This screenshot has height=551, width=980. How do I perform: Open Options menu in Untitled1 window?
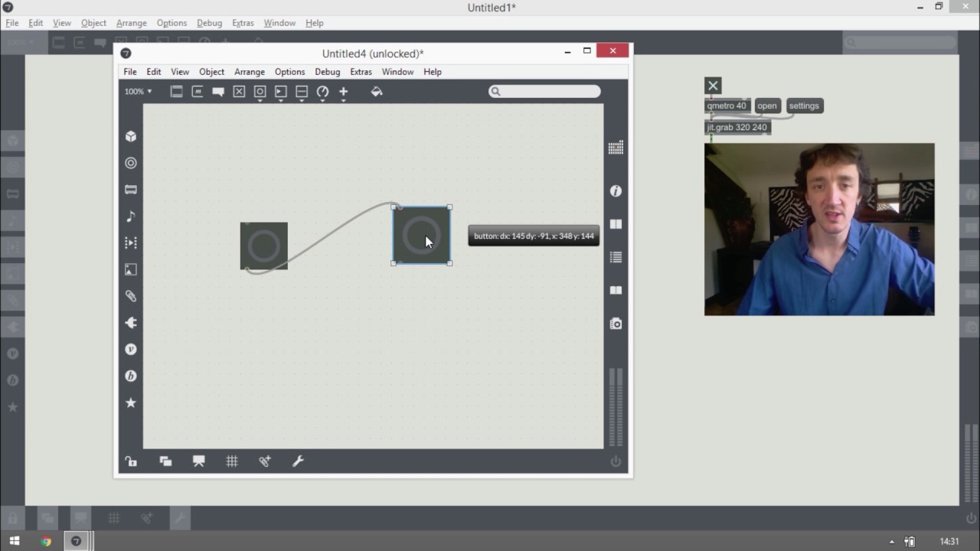[x=171, y=23]
